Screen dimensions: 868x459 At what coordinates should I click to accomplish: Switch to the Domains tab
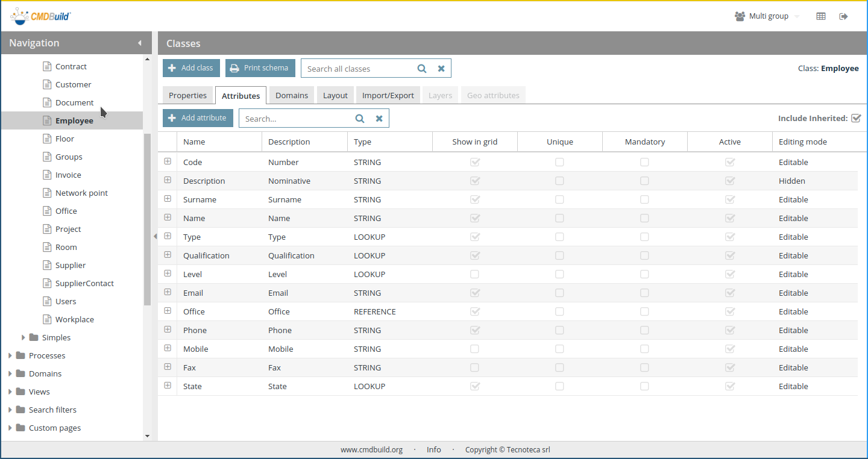pyautogui.click(x=292, y=95)
